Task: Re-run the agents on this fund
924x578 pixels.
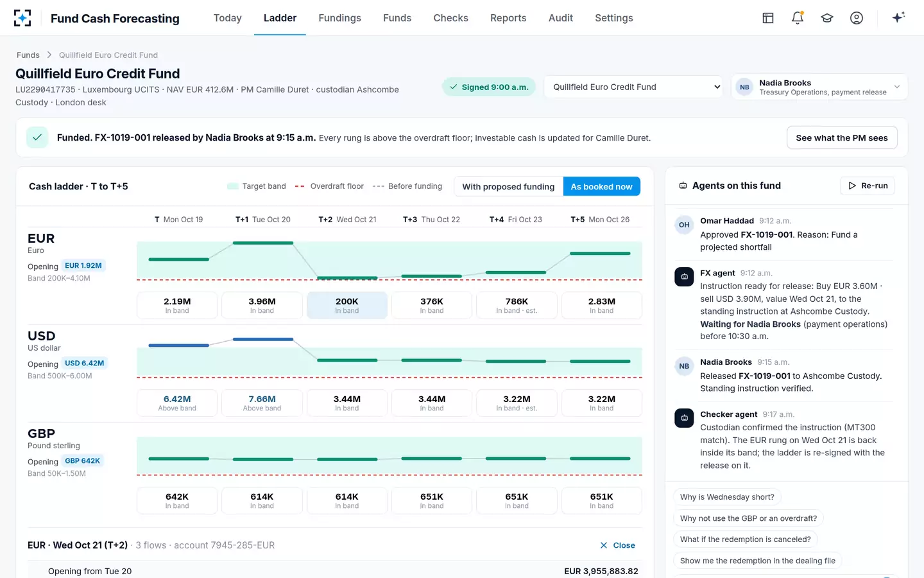Action: [868, 186]
